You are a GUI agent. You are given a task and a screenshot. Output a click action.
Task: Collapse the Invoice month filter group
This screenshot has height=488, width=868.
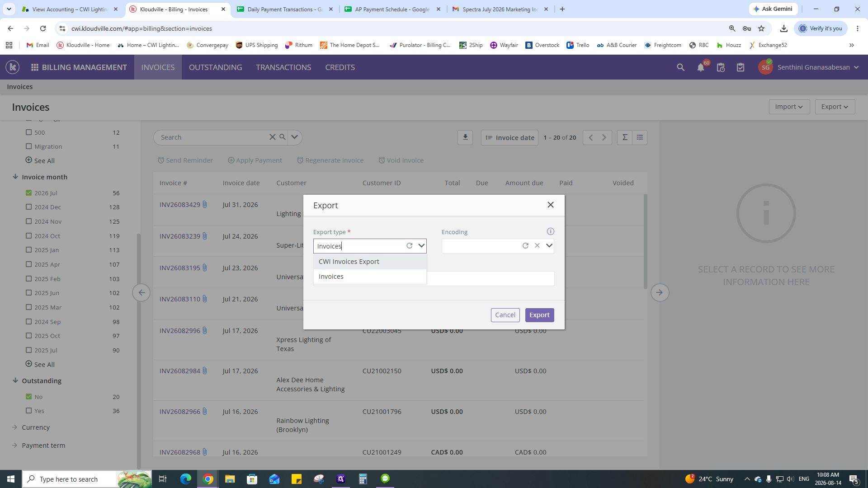tap(15, 177)
